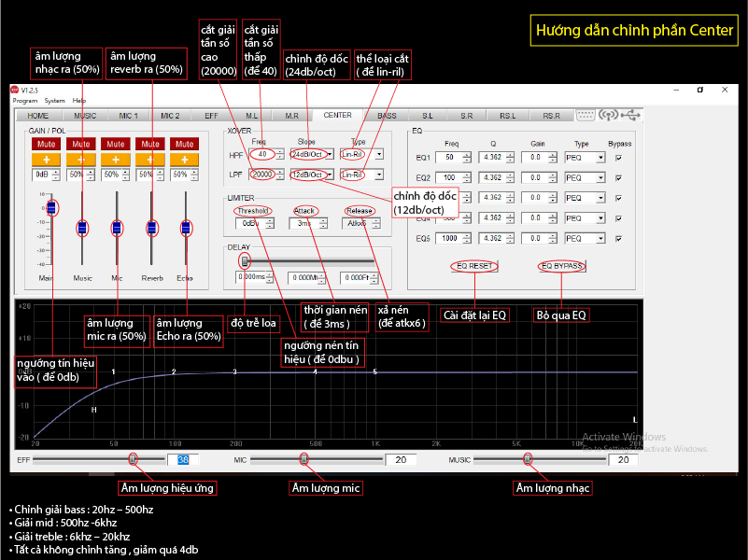Viewport: 748px width, 560px height.
Task: Click the DELAY slider handle
Action: 245,261
